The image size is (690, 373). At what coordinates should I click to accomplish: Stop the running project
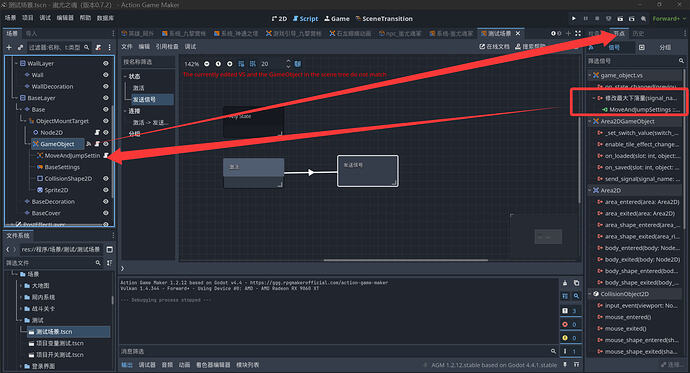[x=597, y=18]
